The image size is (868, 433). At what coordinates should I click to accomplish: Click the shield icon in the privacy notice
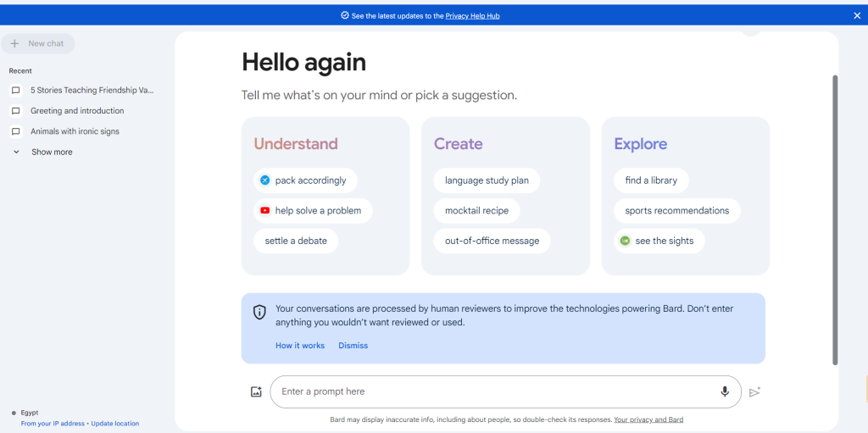pyautogui.click(x=259, y=312)
